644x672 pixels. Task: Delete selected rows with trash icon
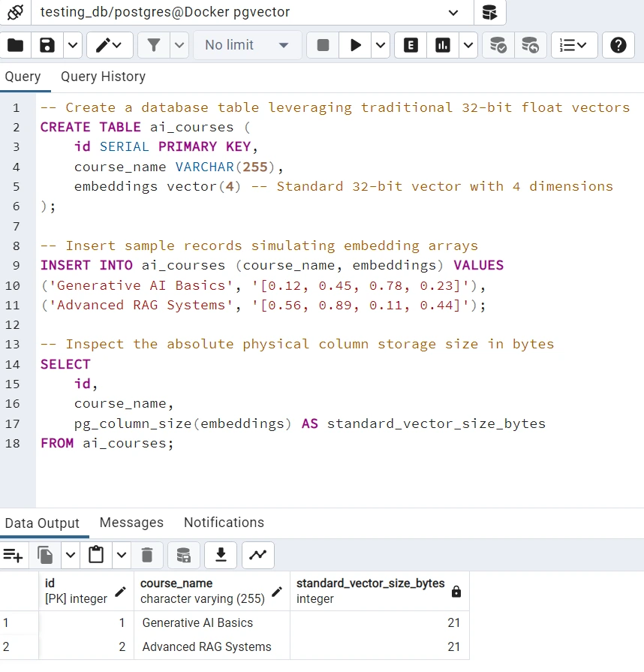point(147,555)
